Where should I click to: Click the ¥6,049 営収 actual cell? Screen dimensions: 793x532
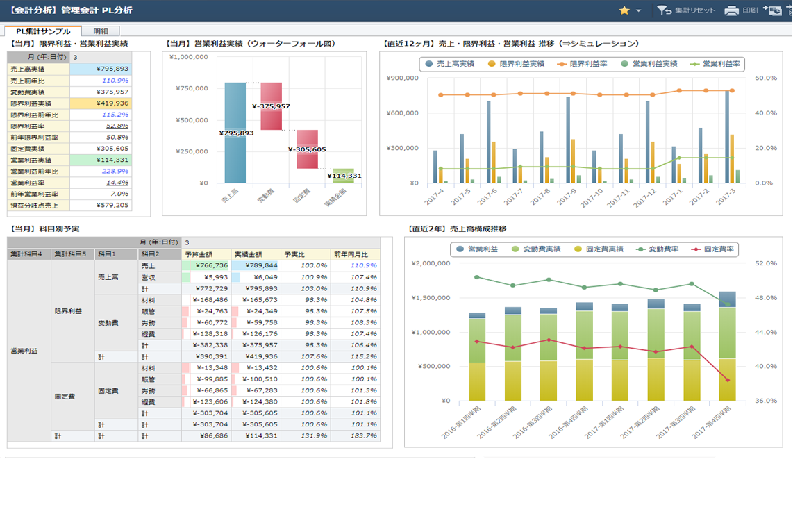point(256,276)
